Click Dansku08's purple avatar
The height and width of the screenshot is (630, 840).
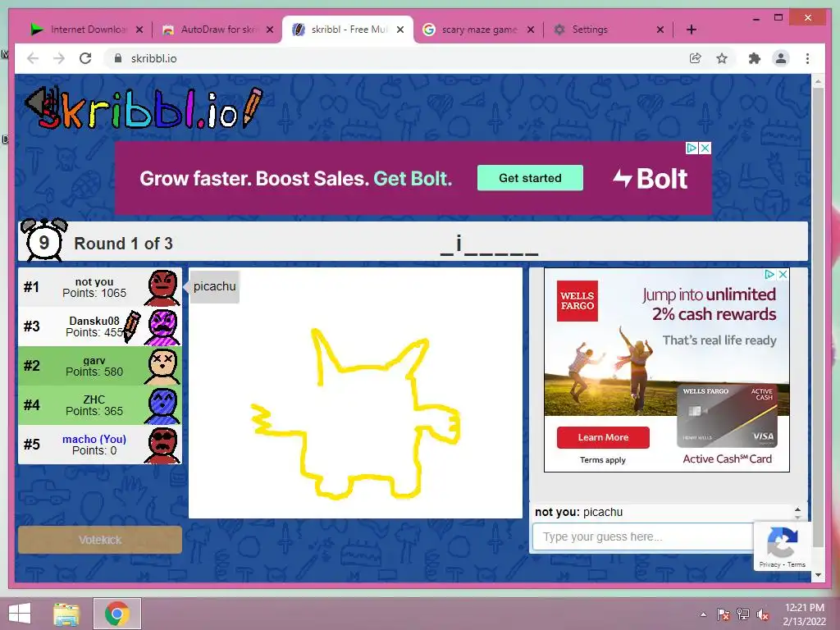162,326
